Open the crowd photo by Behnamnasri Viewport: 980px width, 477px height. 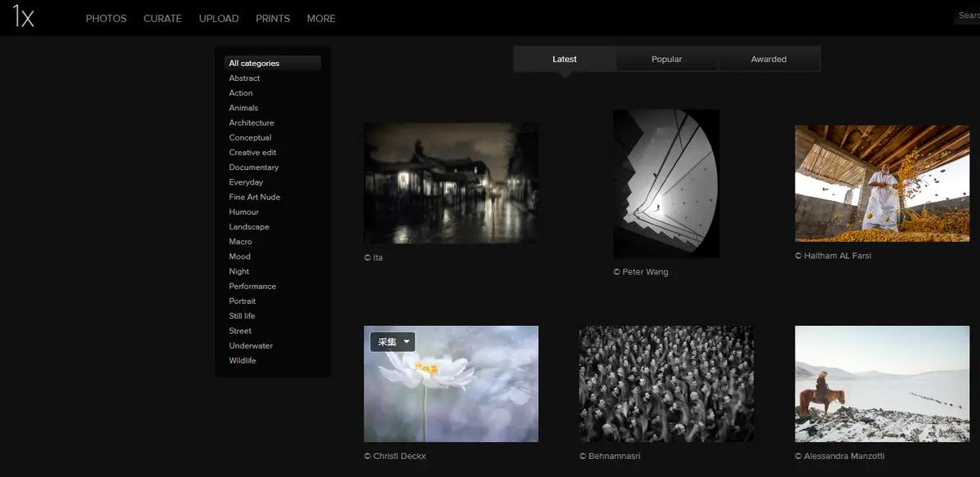(666, 384)
